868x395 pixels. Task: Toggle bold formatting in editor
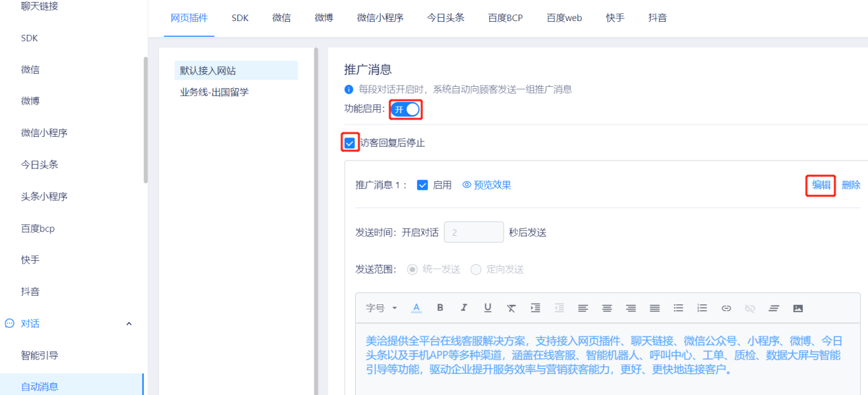point(440,308)
